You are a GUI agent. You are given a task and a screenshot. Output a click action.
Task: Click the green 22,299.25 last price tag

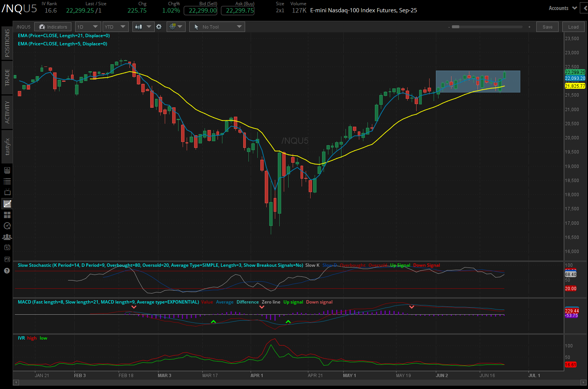pyautogui.click(x=575, y=72)
